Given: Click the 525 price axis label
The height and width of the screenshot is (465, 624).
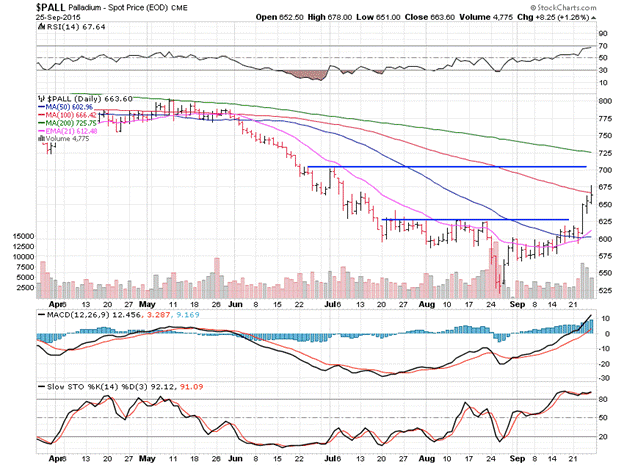Looking at the screenshot, I should pyautogui.click(x=605, y=291).
